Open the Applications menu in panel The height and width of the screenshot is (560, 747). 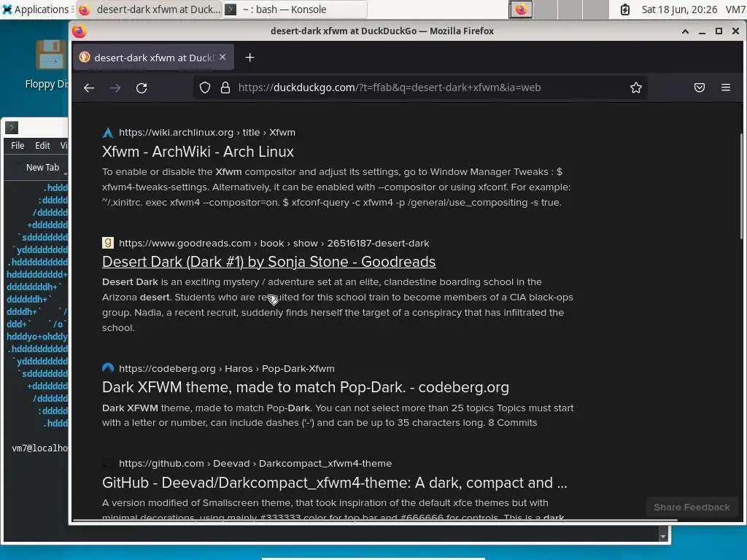[x=36, y=9]
